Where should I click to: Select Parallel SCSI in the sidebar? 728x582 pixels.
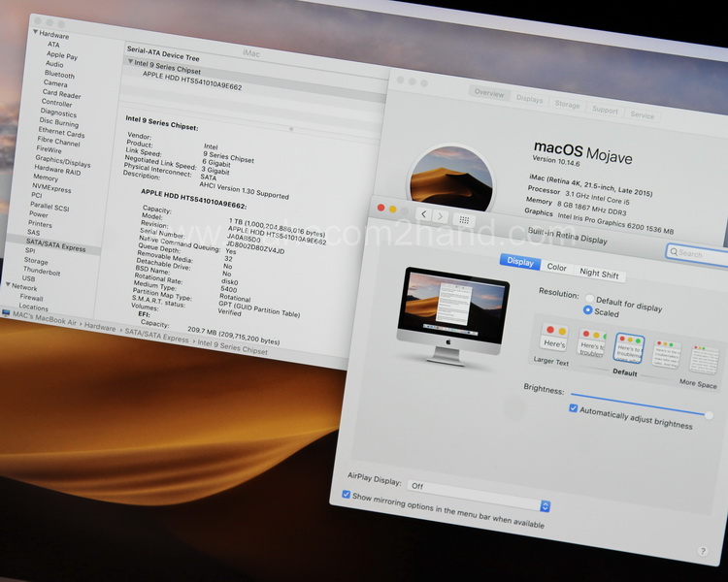click(x=50, y=206)
